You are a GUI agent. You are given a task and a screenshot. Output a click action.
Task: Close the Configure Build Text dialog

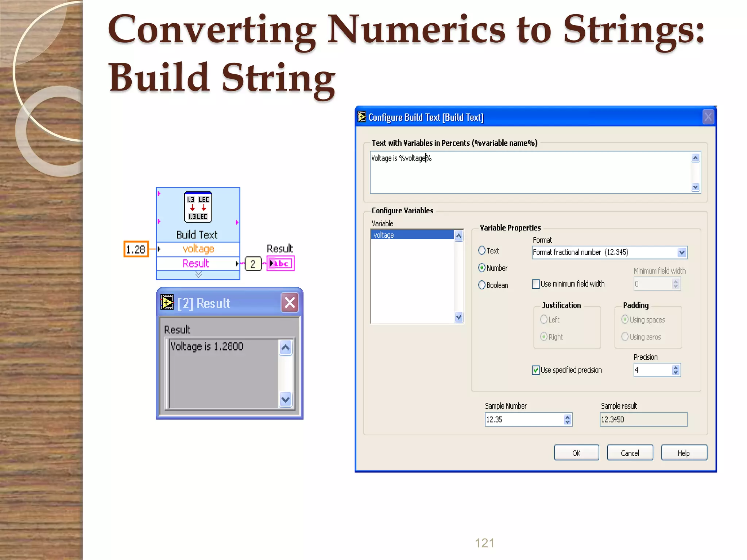708,117
